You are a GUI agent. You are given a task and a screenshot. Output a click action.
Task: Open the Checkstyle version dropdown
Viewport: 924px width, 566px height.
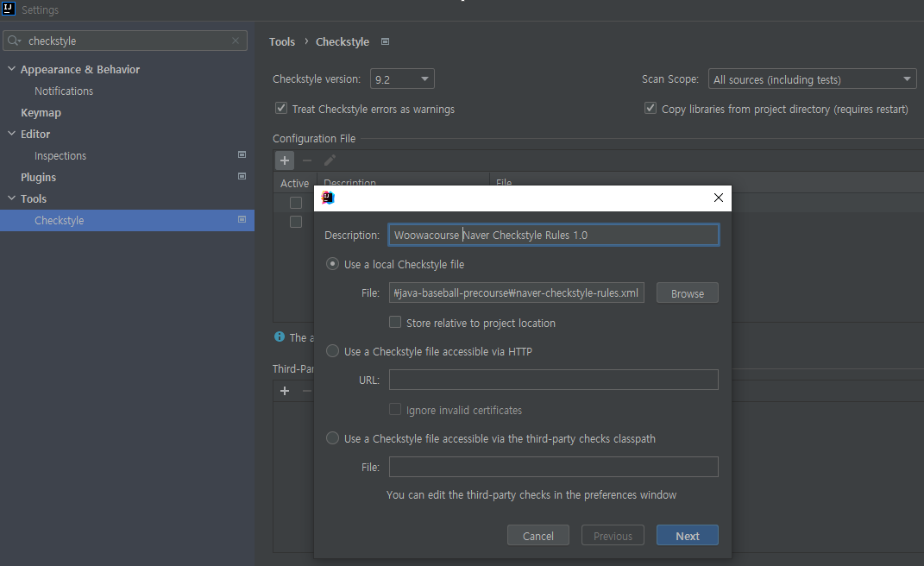[402, 79]
